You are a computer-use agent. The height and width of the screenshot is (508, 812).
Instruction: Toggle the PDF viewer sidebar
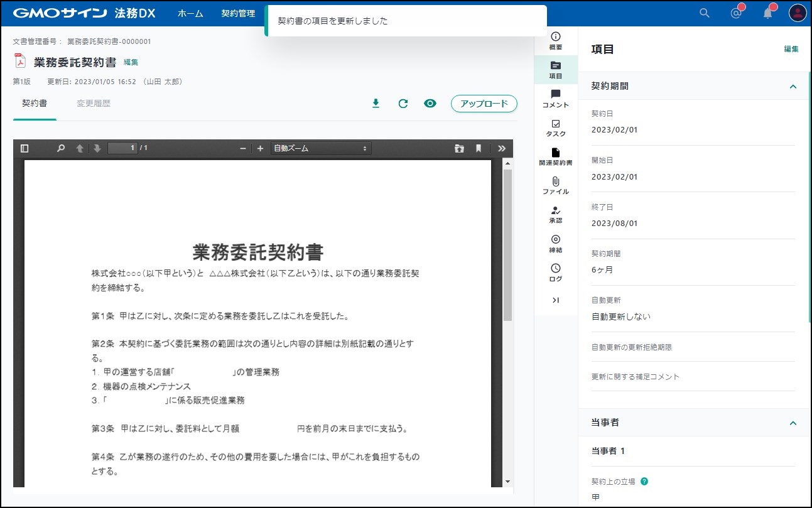[24, 148]
